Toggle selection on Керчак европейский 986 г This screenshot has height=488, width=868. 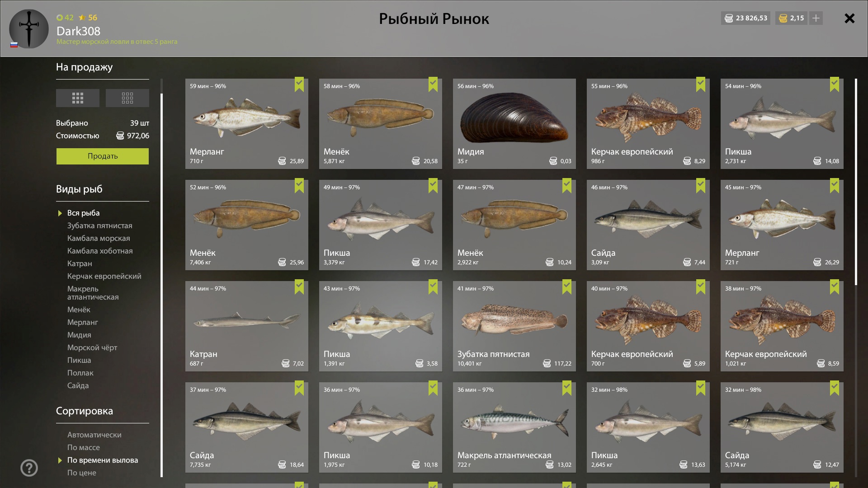(701, 84)
